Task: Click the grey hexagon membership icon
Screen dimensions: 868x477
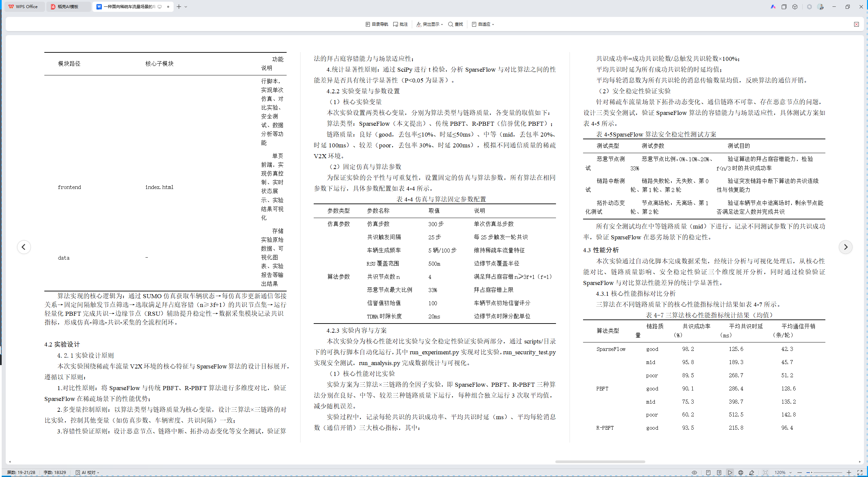Action: (x=809, y=7)
